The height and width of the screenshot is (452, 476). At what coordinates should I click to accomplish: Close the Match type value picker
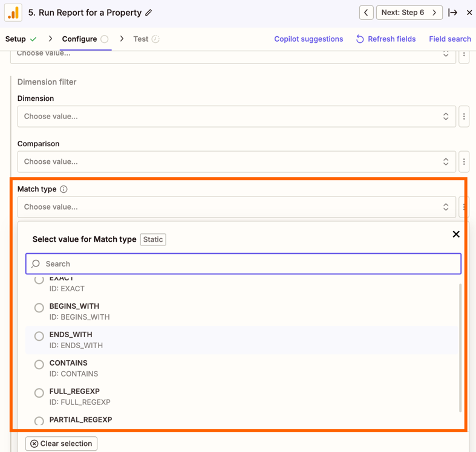coord(456,234)
